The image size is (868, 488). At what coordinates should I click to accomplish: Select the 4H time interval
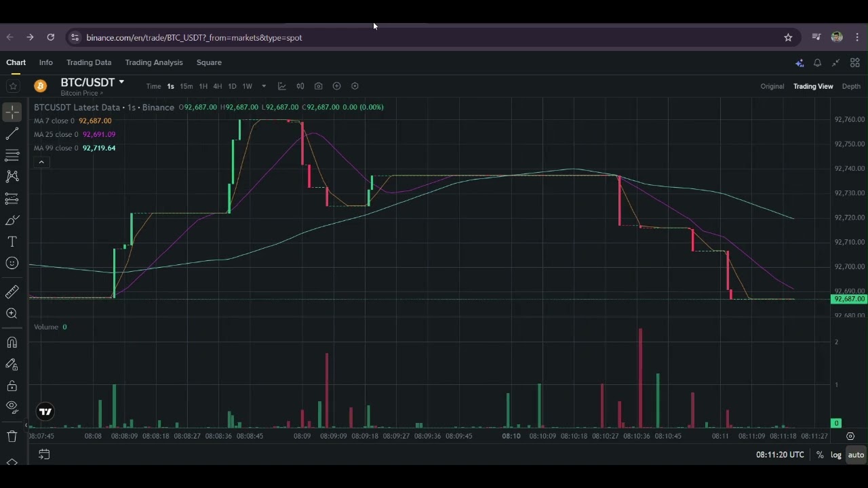[x=218, y=86]
